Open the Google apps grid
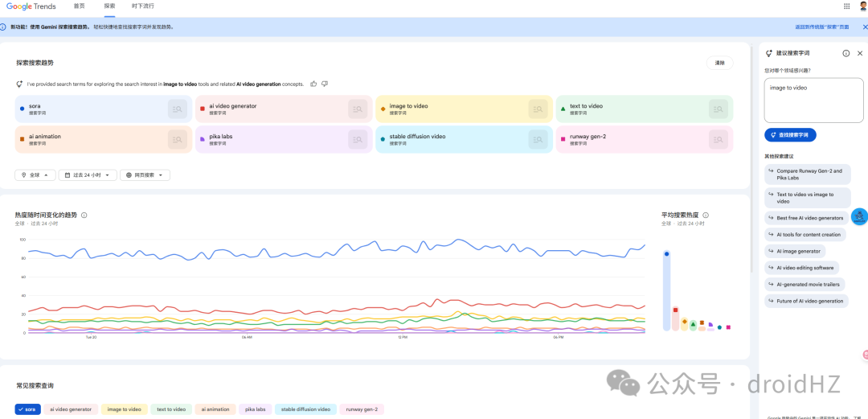This screenshot has width=868, height=419. (846, 6)
